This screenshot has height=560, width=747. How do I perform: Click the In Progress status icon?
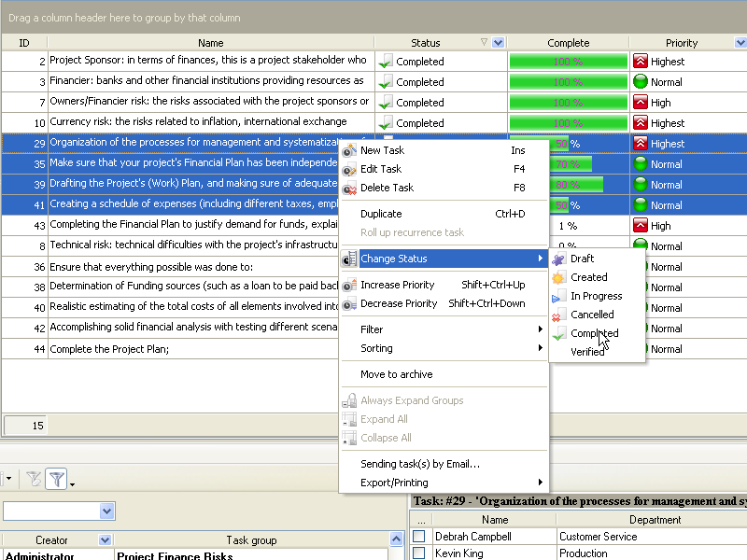click(x=557, y=296)
